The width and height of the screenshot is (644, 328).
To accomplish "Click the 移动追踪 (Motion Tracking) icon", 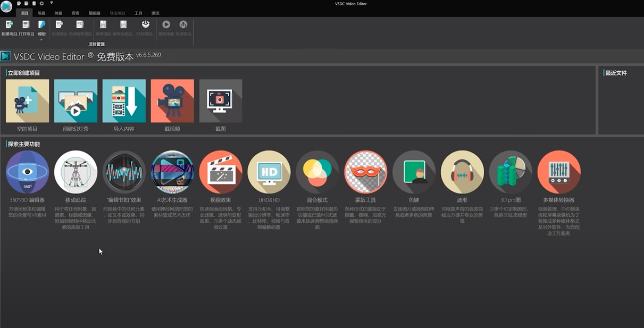I will [76, 172].
